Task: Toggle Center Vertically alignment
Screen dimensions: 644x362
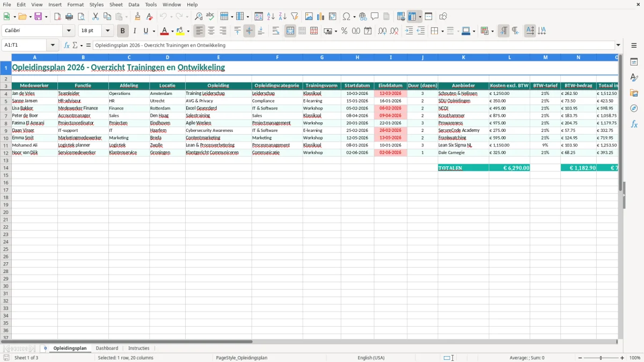Action: point(249,31)
